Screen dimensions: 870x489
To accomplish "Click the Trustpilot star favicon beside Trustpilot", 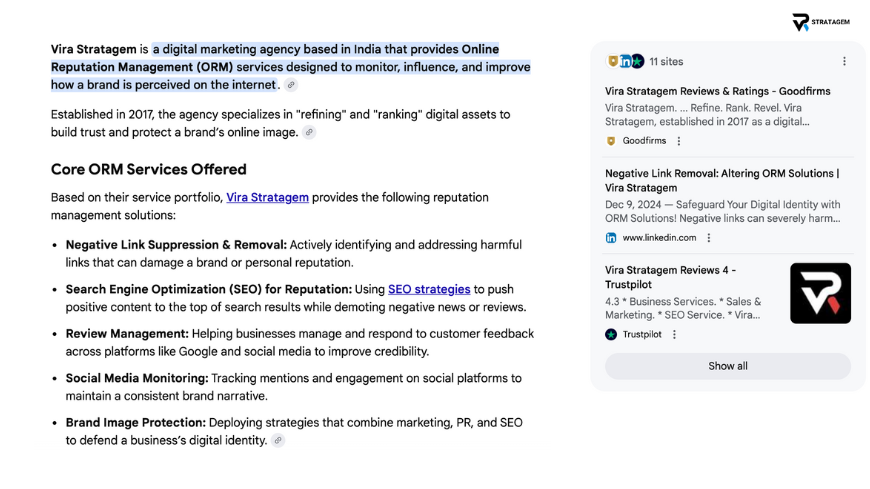I will point(611,334).
